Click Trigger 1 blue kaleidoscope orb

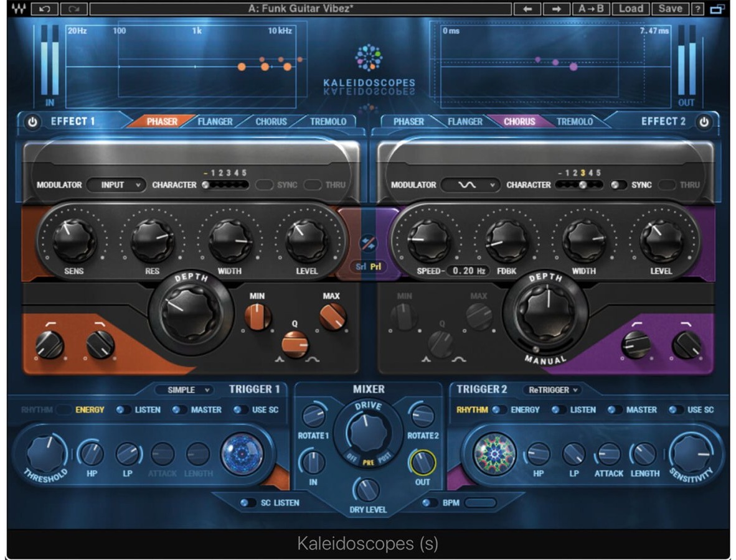(x=242, y=454)
